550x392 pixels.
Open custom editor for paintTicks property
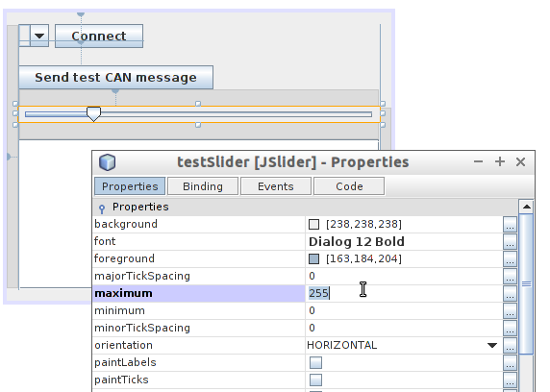point(510,380)
